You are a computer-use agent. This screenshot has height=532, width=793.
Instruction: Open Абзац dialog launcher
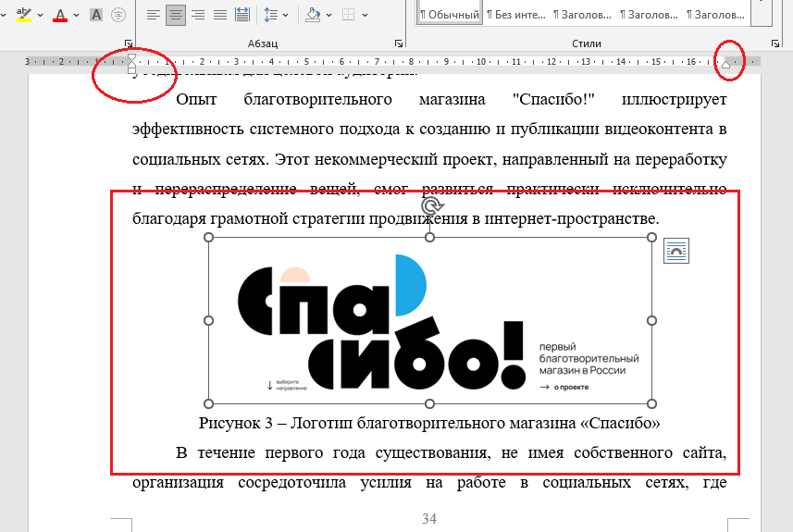pos(399,44)
